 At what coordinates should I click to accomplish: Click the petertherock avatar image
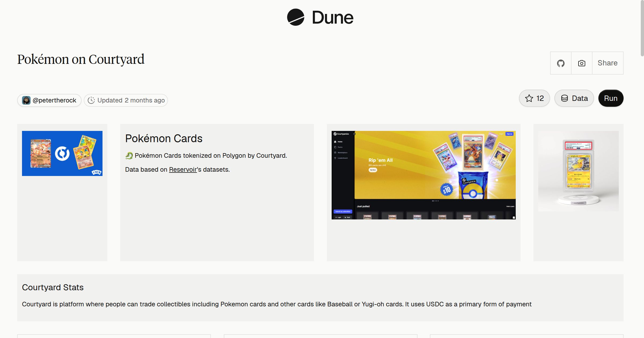pos(26,100)
